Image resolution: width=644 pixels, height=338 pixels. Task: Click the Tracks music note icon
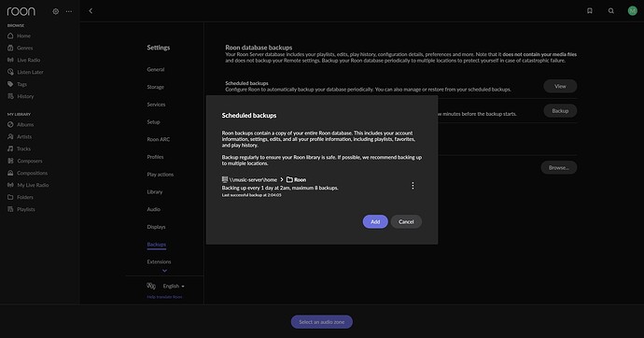pos(10,148)
